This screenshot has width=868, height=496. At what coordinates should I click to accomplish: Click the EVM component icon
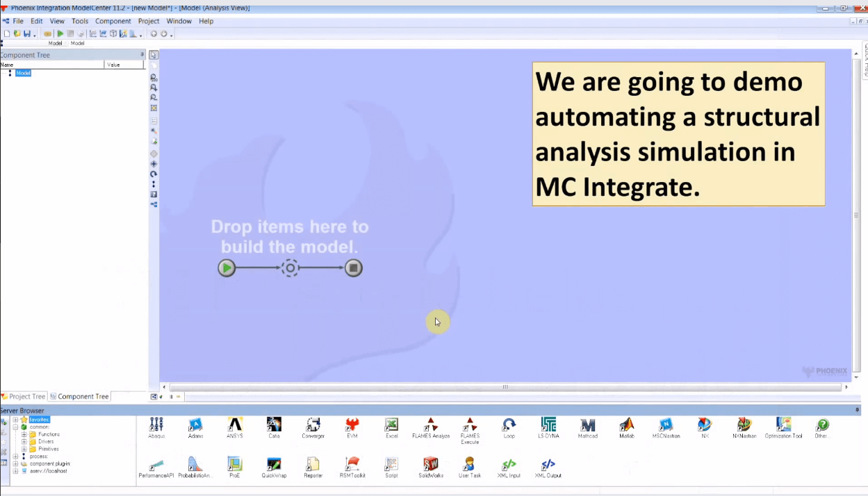tap(352, 424)
